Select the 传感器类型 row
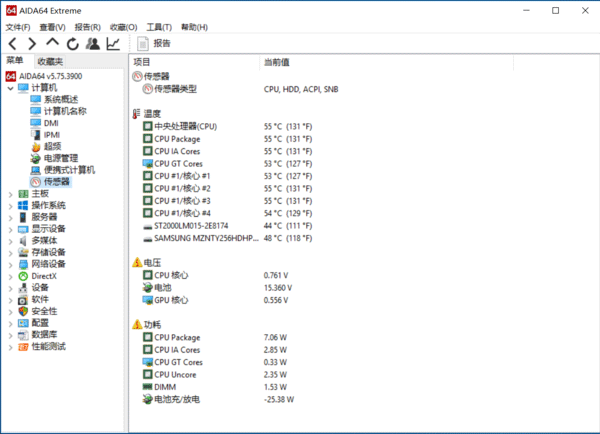This screenshot has height=434, width=600. tap(240, 89)
